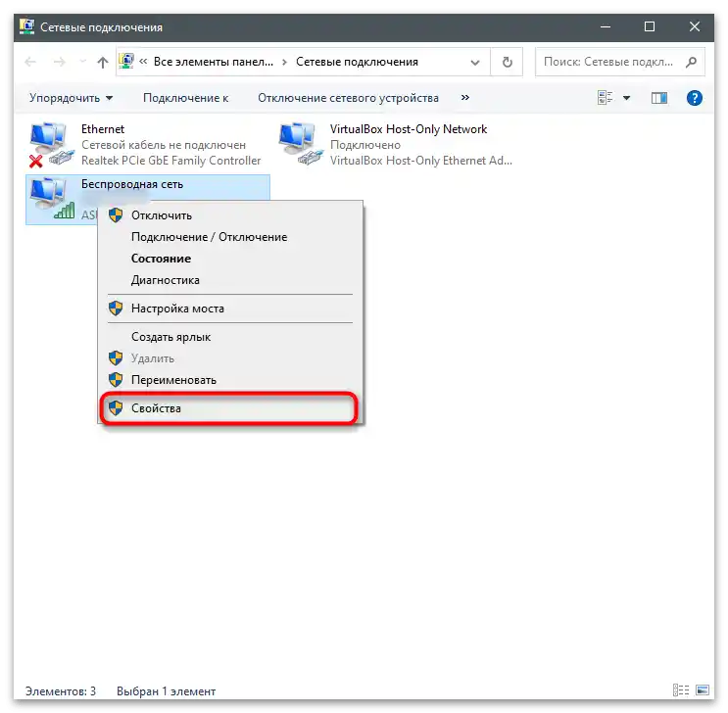
Task: Select Диагностика from the context menu
Action: point(230,280)
